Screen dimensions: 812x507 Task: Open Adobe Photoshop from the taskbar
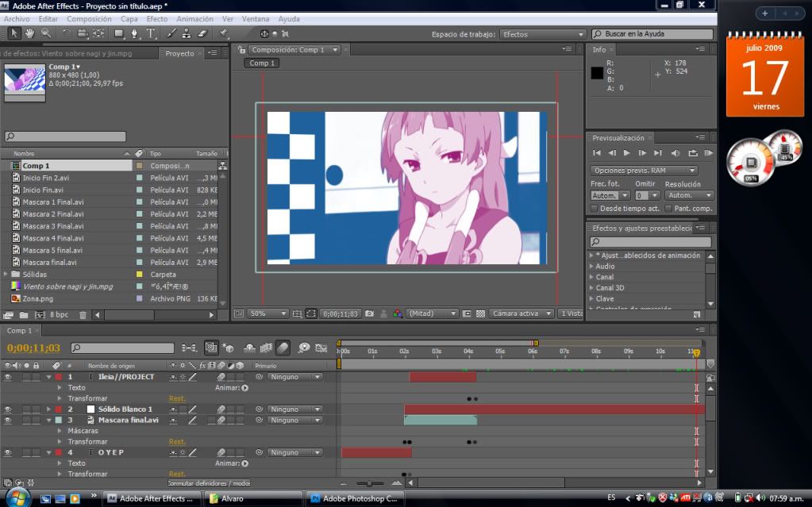[x=354, y=499]
